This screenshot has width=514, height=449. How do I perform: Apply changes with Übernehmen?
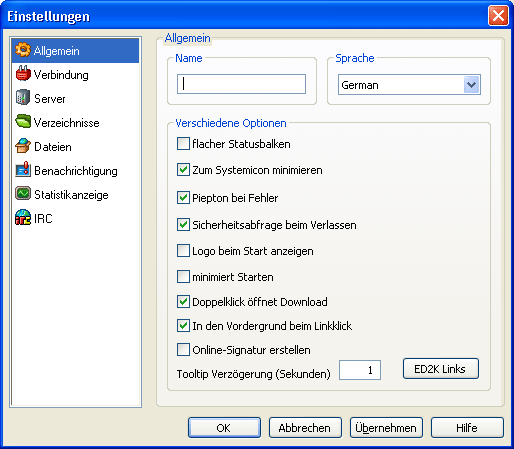(386, 428)
